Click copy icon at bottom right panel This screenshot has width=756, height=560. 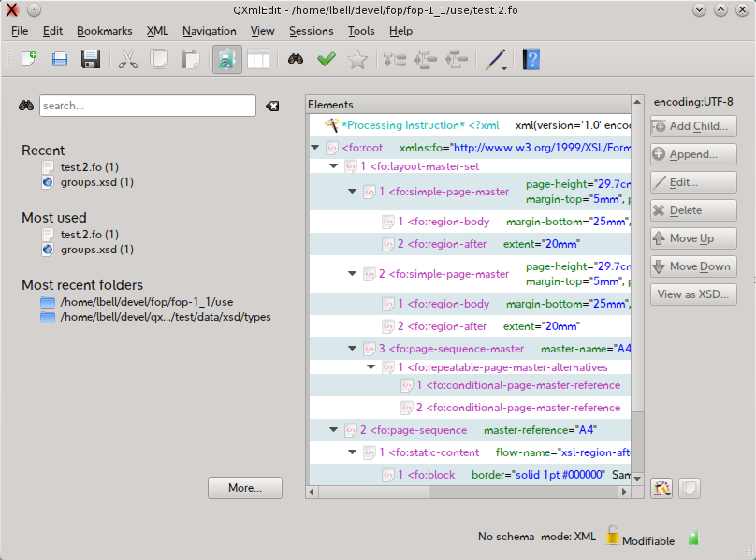pyautogui.click(x=690, y=488)
